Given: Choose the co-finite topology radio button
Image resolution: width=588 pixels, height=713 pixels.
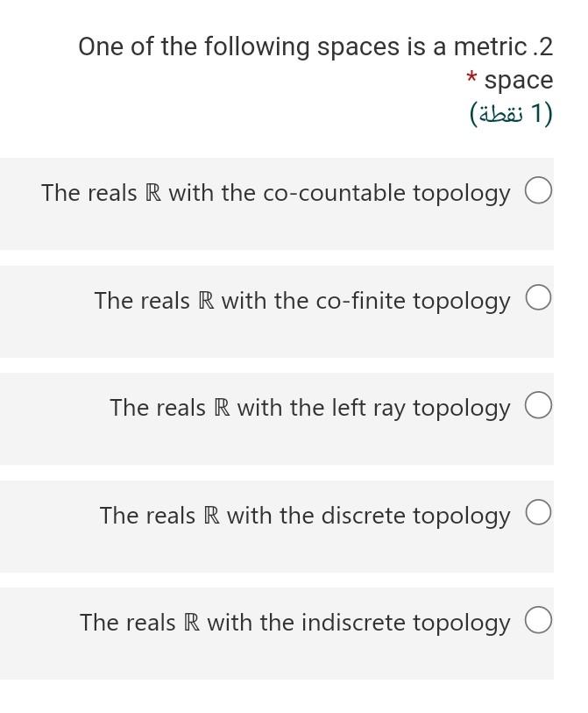Looking at the screenshot, I should pos(538,298).
